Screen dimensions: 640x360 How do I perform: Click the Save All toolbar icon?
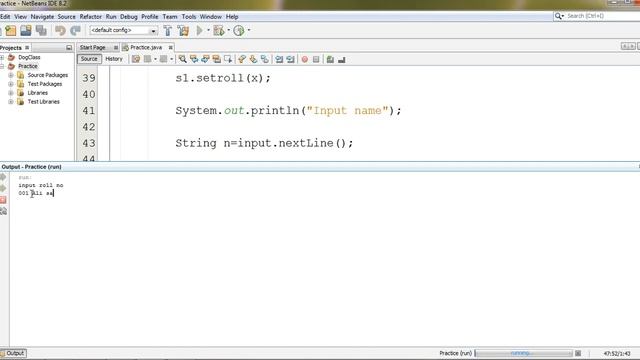click(41, 31)
